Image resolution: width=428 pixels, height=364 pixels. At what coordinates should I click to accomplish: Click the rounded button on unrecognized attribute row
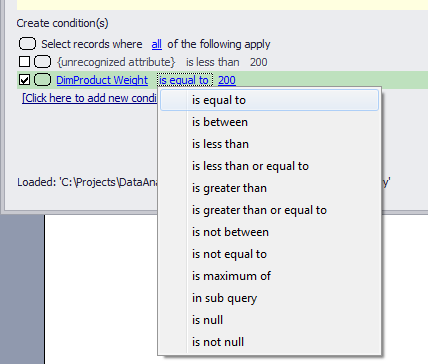[x=43, y=62]
